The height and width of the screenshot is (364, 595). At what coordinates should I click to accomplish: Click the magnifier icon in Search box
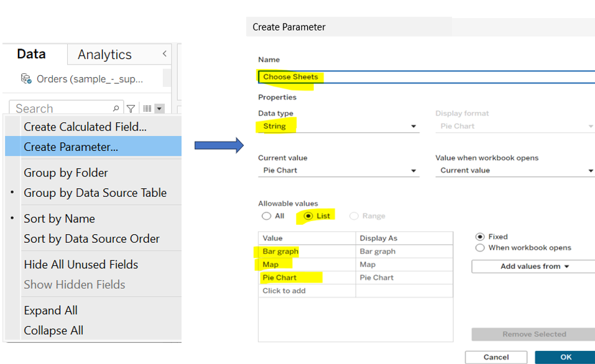pos(116,109)
